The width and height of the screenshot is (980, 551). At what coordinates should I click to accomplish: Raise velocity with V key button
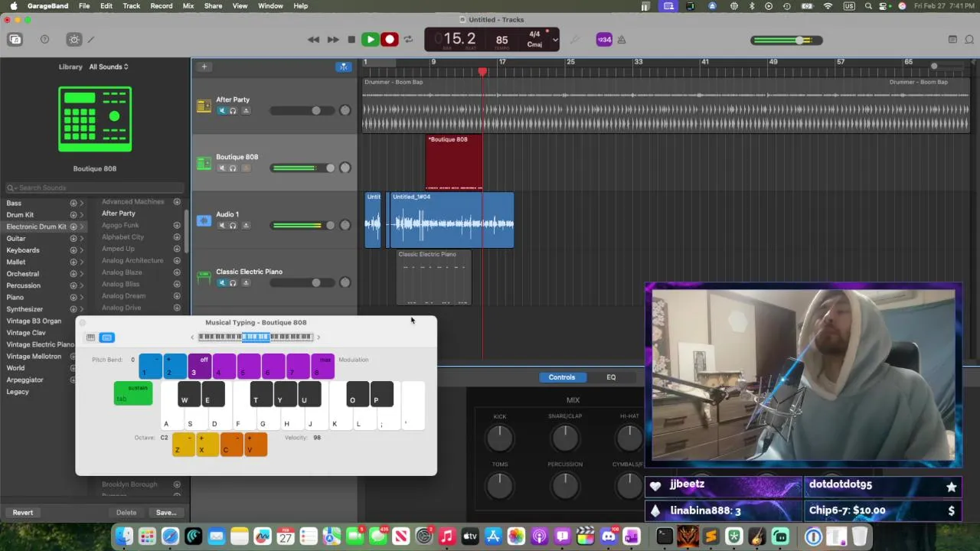pyautogui.click(x=256, y=445)
